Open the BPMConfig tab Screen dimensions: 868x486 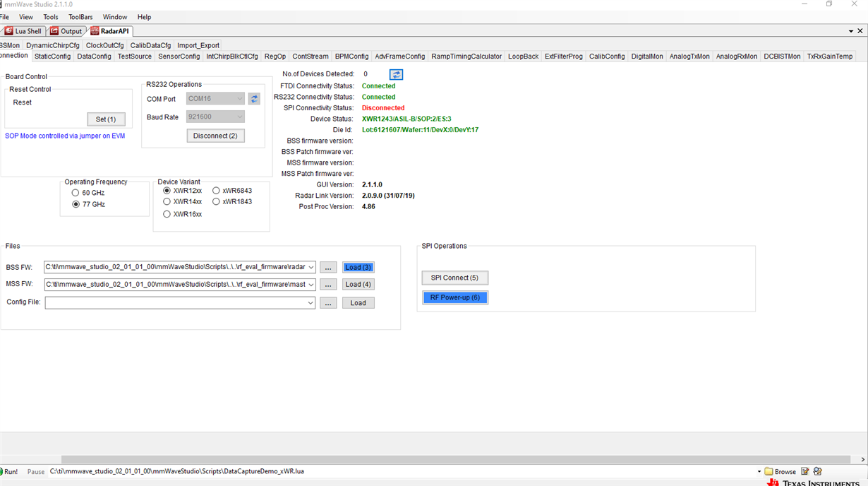[x=351, y=57]
